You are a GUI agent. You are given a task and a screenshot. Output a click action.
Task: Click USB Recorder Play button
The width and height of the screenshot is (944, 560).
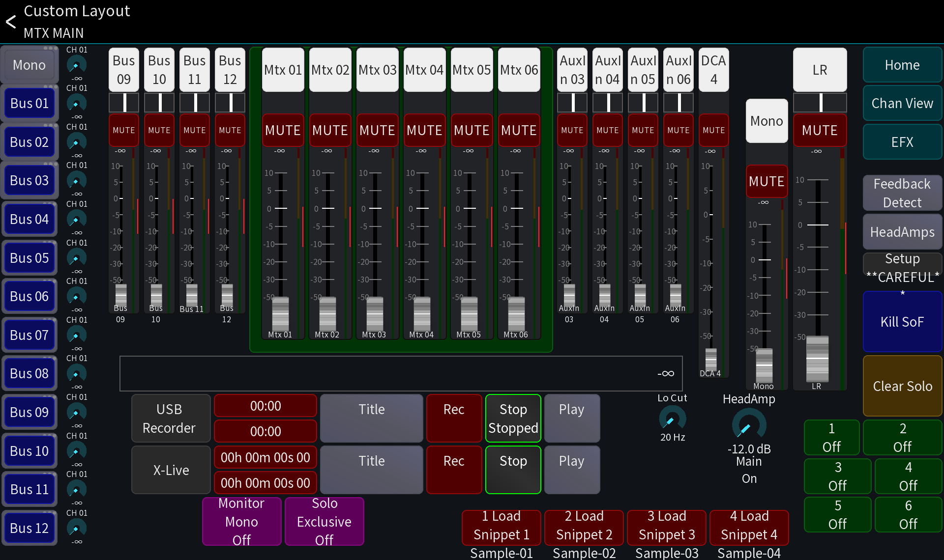pyautogui.click(x=572, y=419)
